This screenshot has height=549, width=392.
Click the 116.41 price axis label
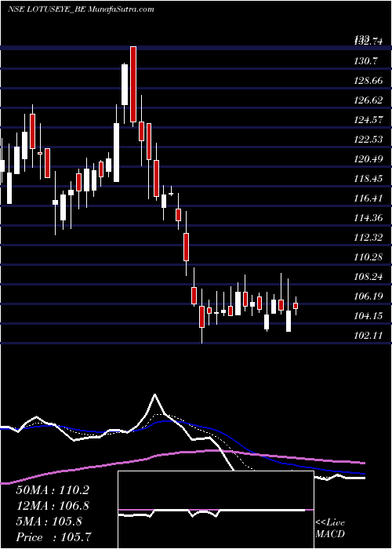368,198
